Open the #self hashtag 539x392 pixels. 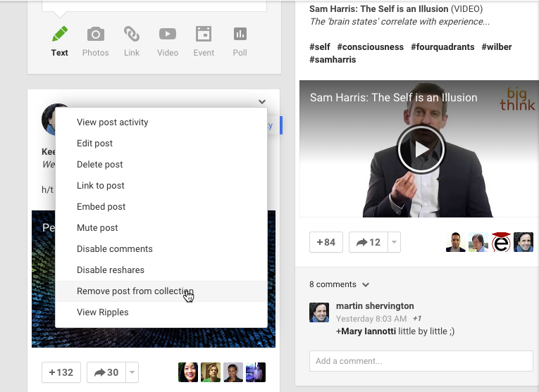(320, 46)
